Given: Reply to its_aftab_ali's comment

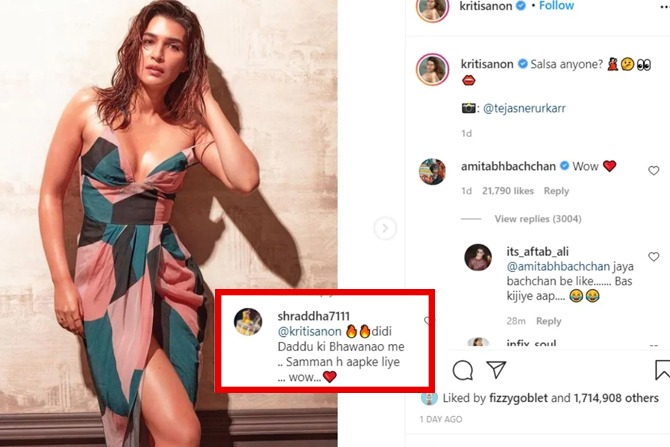Looking at the screenshot, I should pyautogui.click(x=549, y=321).
